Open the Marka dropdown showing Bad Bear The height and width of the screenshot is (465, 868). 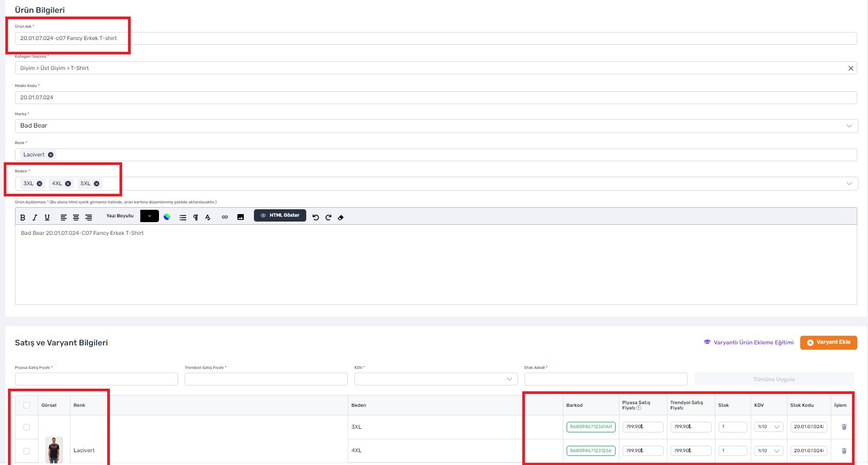(x=435, y=126)
